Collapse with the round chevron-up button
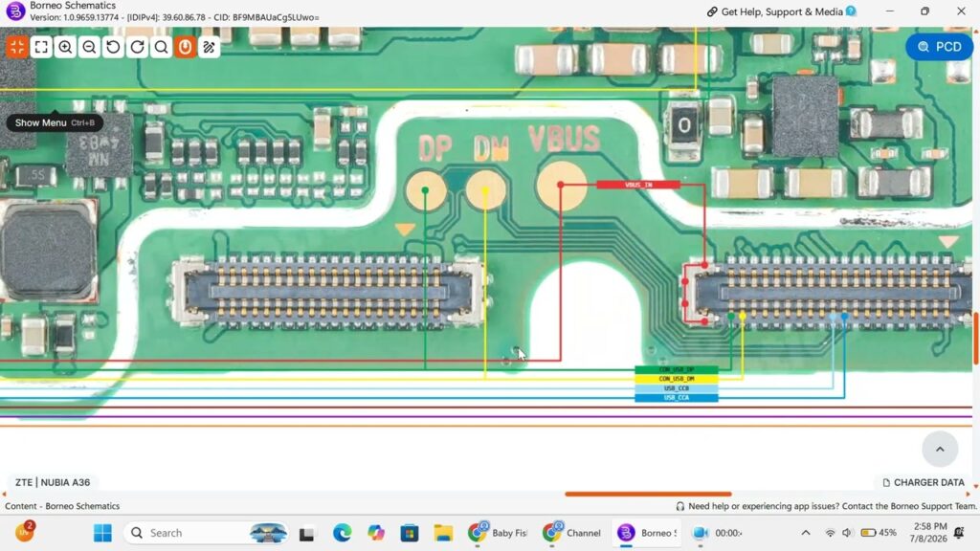The height and width of the screenshot is (551, 980). pyautogui.click(x=940, y=449)
